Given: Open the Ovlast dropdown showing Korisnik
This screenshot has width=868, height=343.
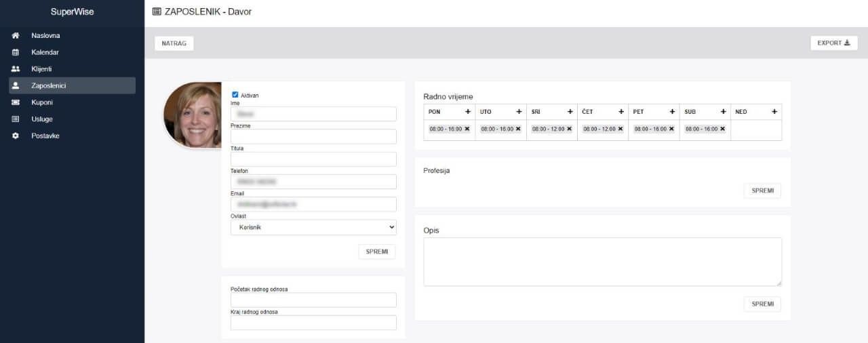Looking at the screenshot, I should [x=313, y=227].
